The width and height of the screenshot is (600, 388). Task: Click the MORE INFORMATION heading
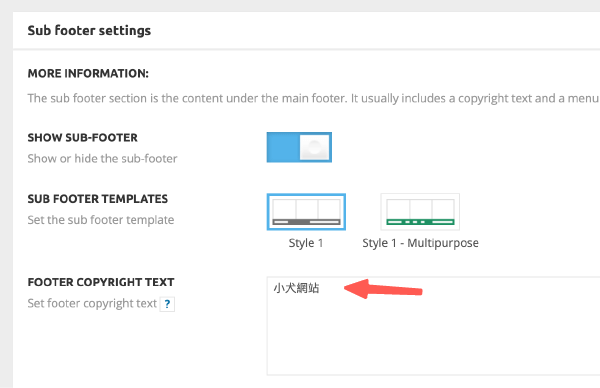[x=88, y=73]
